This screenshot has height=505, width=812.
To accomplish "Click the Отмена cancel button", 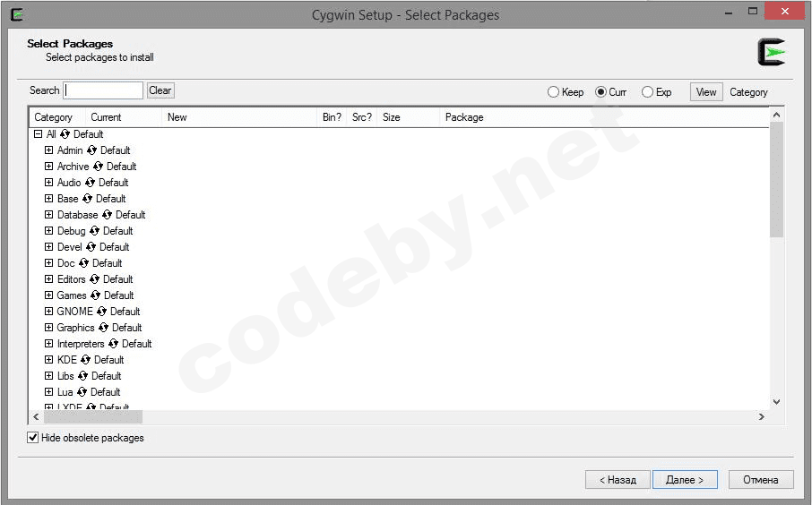I will pyautogui.click(x=761, y=480).
